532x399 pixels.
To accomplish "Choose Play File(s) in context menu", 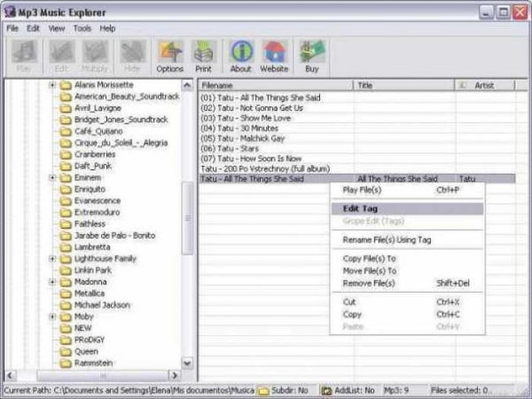I will (408, 190).
